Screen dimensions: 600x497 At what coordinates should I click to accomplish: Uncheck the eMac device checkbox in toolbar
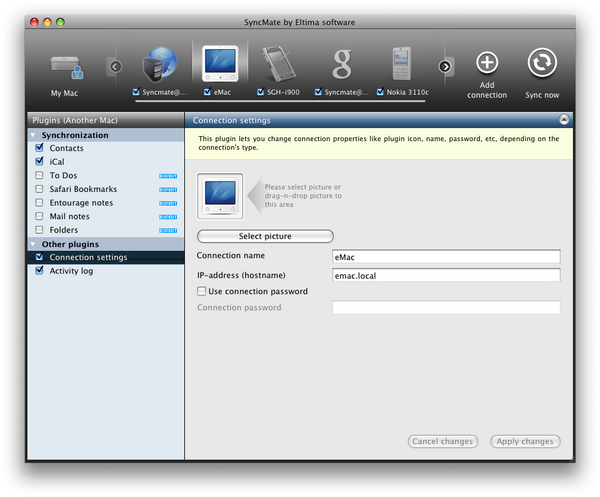pos(207,92)
